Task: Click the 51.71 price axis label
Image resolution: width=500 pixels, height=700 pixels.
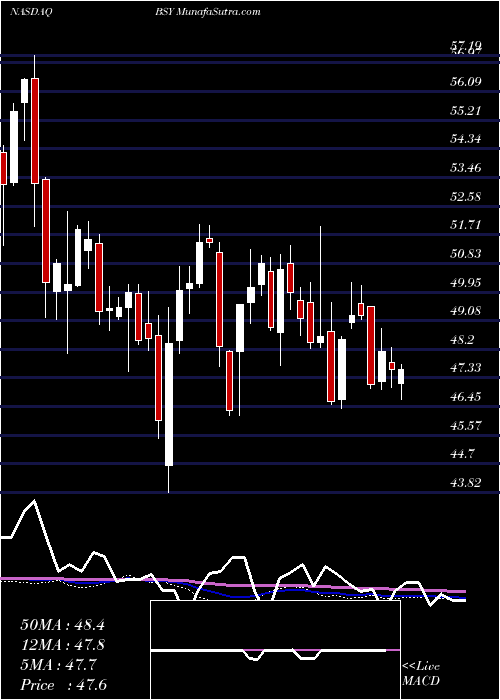Action: pyautogui.click(x=466, y=225)
